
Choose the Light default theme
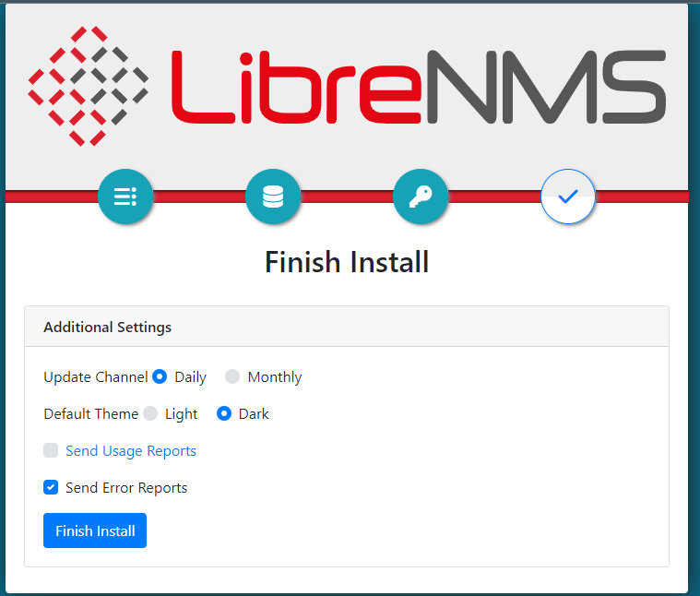point(150,414)
